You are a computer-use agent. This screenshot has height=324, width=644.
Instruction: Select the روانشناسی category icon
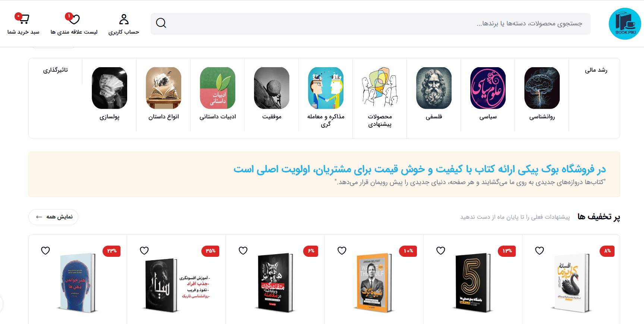(542, 88)
